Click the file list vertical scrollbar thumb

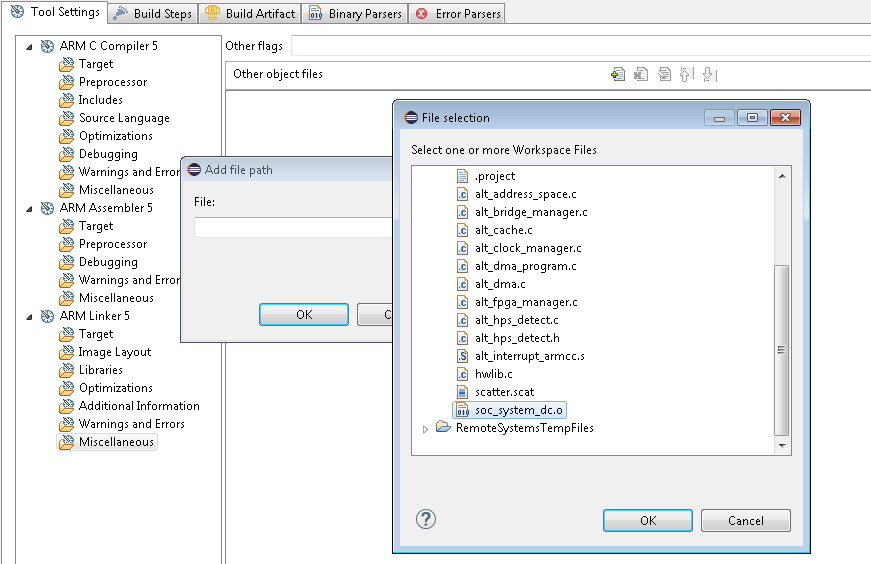tap(782, 350)
